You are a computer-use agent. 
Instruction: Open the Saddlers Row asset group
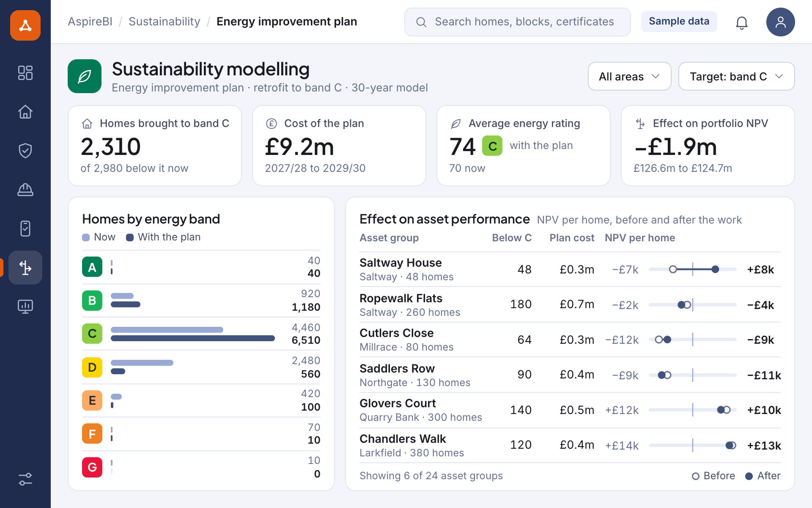click(570, 375)
